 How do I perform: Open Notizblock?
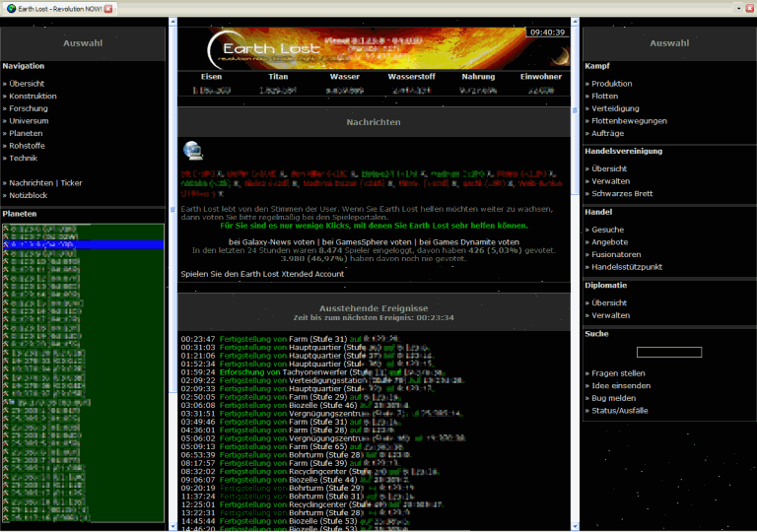click(28, 195)
